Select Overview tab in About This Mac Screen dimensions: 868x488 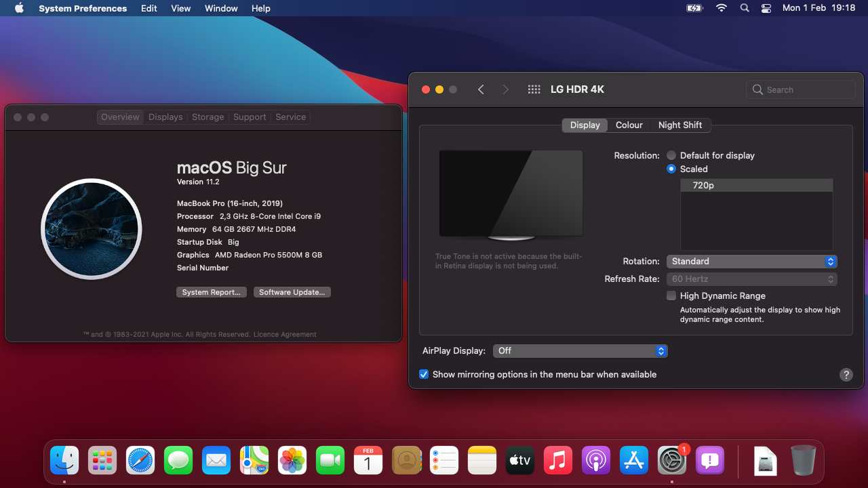pyautogui.click(x=120, y=117)
